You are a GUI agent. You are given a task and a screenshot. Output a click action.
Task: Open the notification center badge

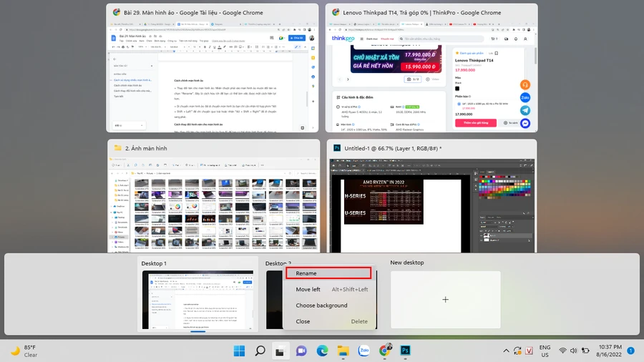coord(631,351)
